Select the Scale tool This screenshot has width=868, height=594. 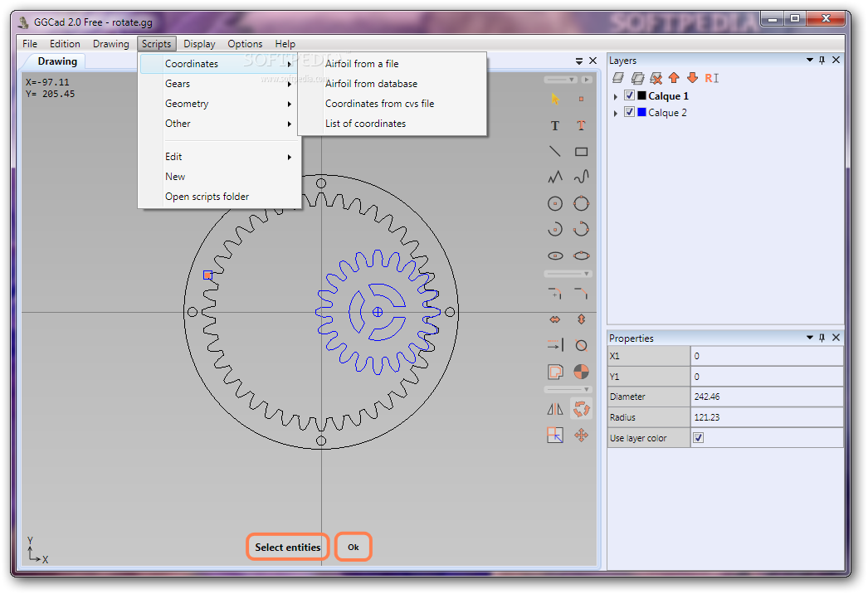[555, 436]
